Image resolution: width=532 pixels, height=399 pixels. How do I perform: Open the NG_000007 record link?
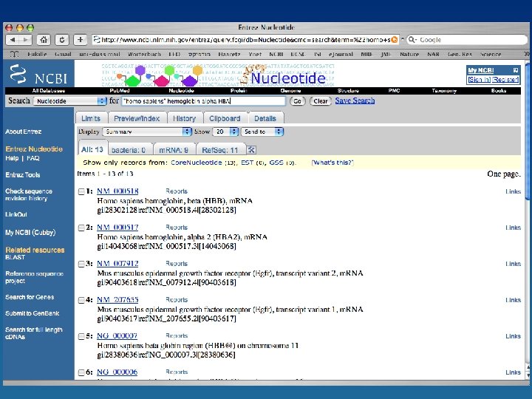tap(117, 336)
